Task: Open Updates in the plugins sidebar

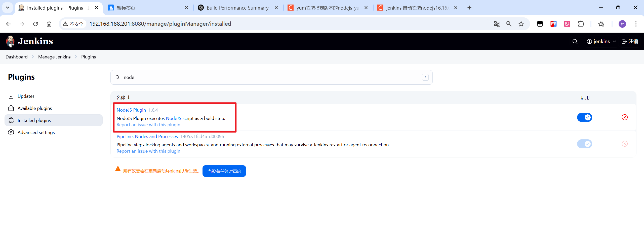Action: 53,96
